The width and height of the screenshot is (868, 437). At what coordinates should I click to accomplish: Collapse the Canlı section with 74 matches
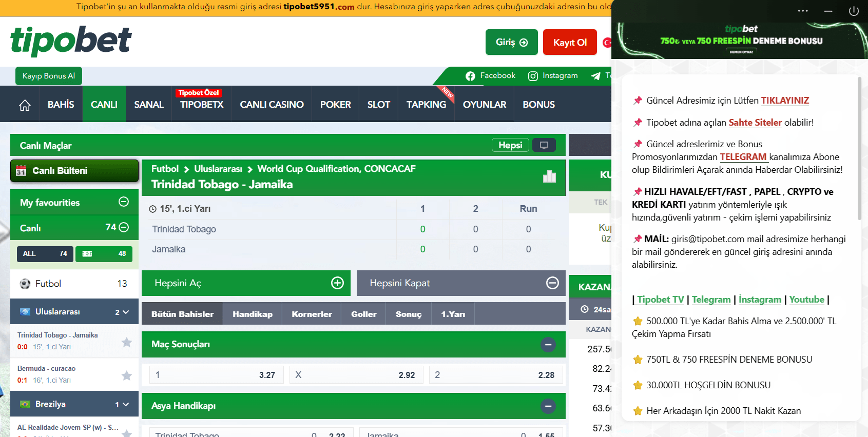coord(124,227)
